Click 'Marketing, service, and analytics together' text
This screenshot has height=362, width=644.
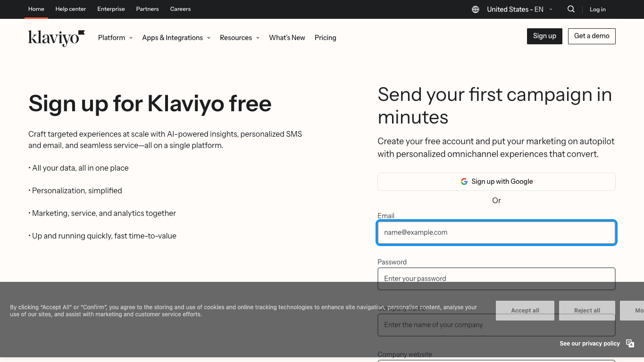click(104, 213)
